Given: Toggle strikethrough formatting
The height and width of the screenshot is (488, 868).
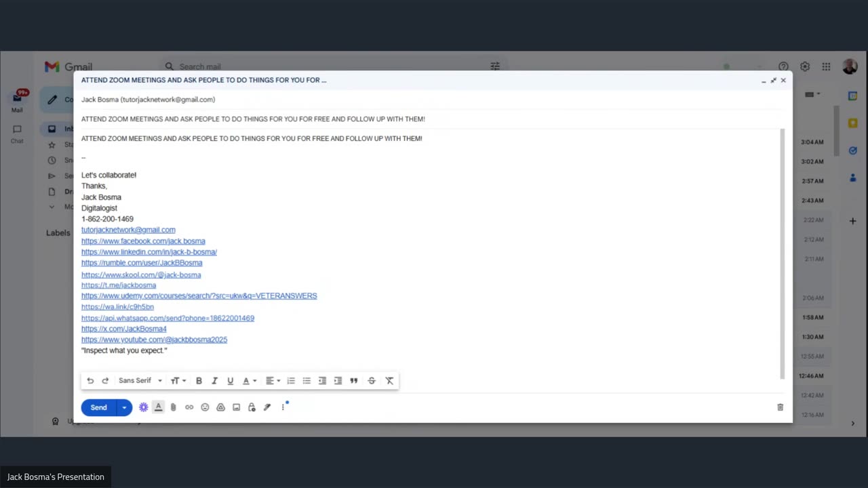Looking at the screenshot, I should (371, 381).
